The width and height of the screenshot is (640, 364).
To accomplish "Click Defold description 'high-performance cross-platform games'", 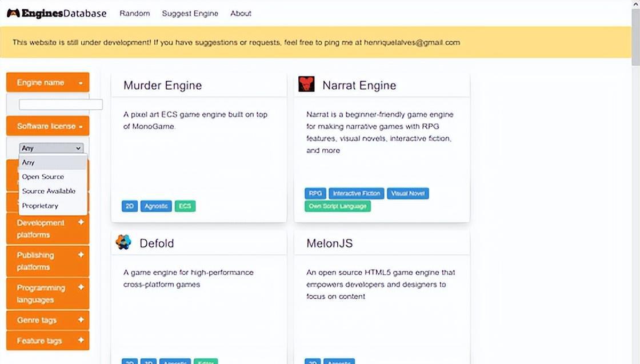I will point(188,278).
